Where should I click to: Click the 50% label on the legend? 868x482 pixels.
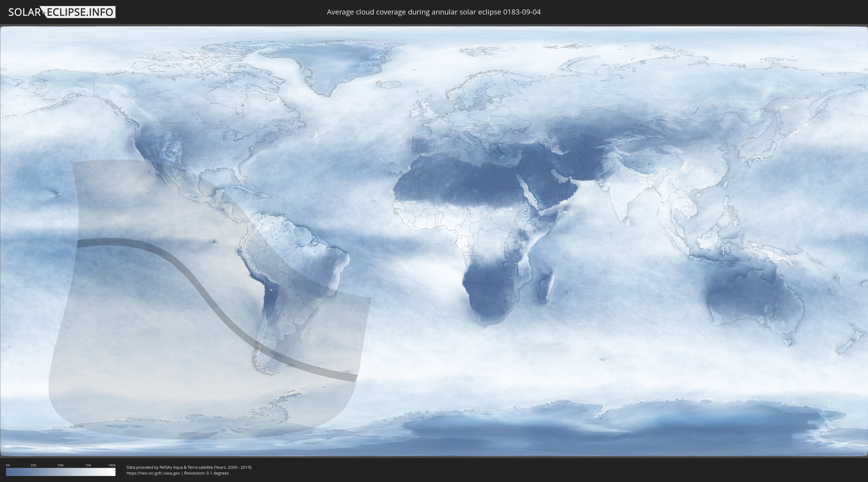point(61,465)
